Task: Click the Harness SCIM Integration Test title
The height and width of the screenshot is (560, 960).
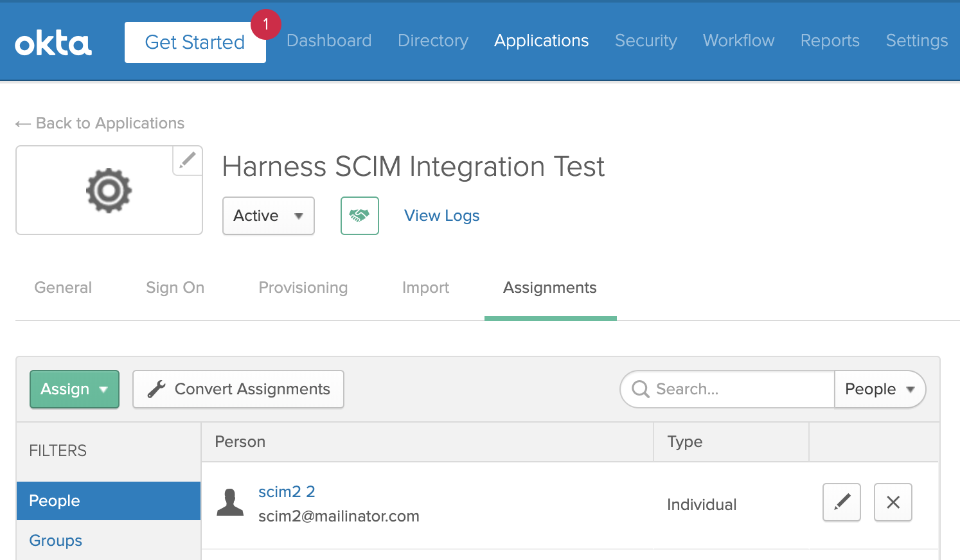Action: [413, 167]
